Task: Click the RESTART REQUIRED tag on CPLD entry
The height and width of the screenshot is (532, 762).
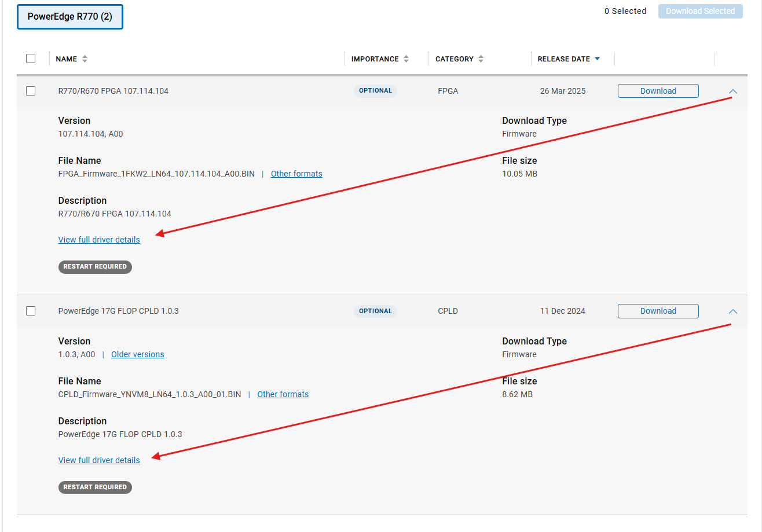Action: pyautogui.click(x=95, y=487)
